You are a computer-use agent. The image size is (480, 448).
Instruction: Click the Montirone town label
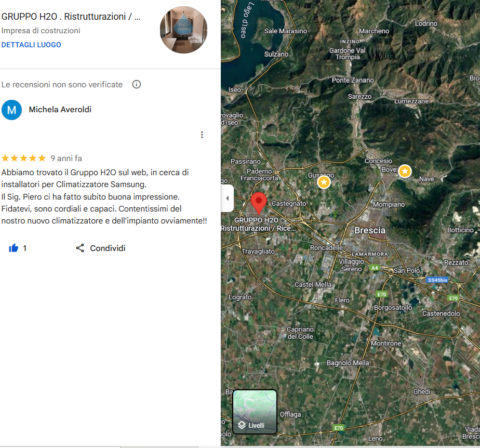tap(385, 343)
